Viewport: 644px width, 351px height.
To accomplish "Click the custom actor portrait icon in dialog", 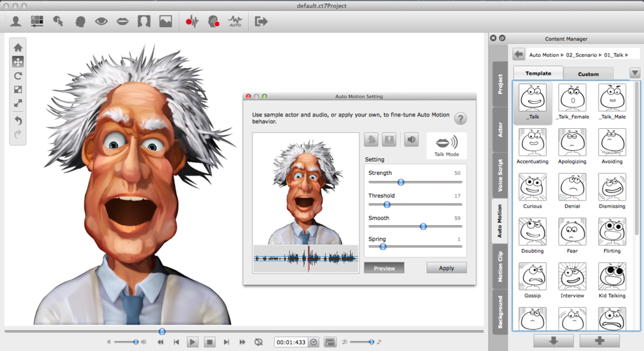I will coord(389,140).
